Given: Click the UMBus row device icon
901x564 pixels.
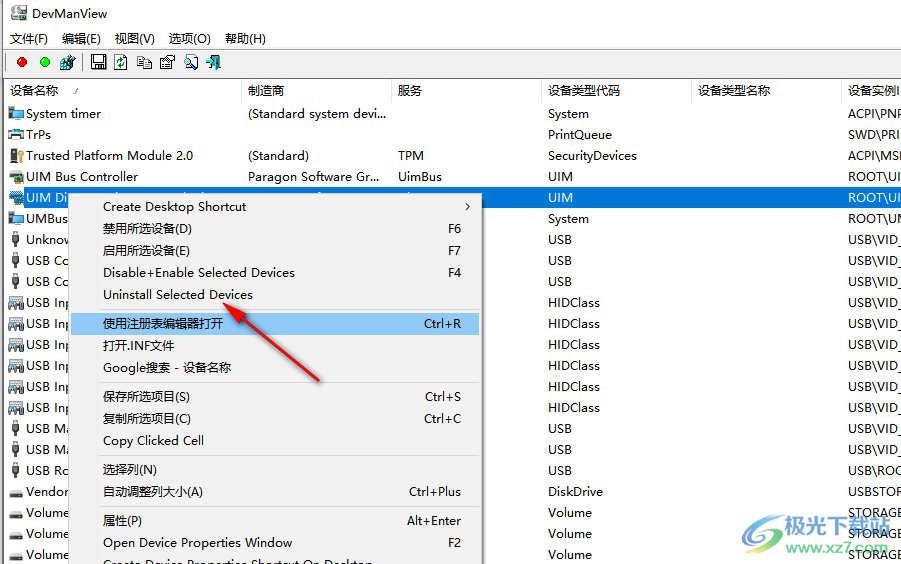Looking at the screenshot, I should (16, 218).
